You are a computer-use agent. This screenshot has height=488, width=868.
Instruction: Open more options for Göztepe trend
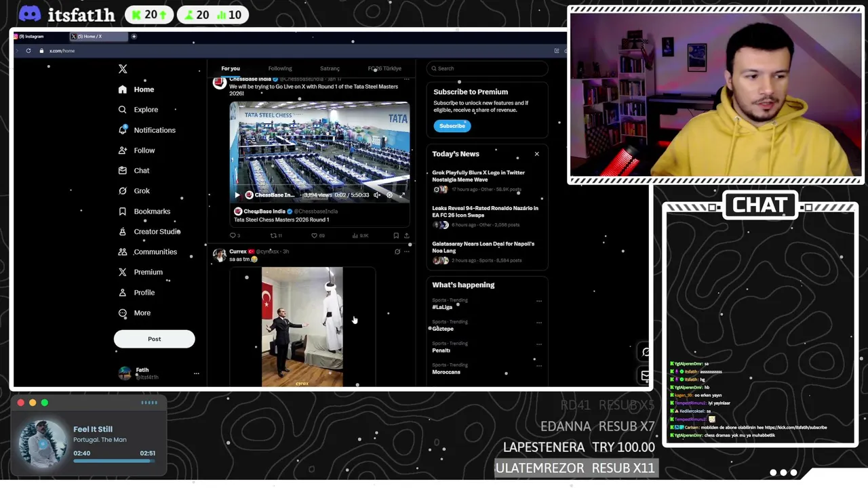pyautogui.click(x=539, y=323)
